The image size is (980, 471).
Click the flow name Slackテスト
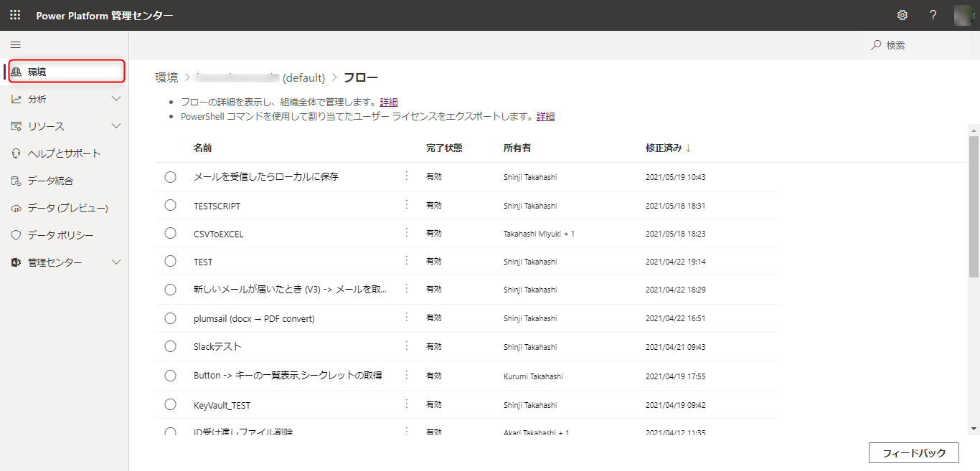click(x=217, y=346)
